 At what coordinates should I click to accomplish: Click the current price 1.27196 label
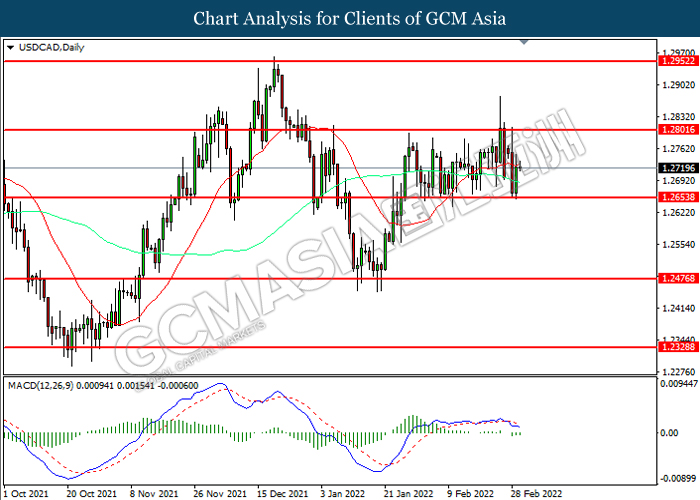(x=679, y=168)
